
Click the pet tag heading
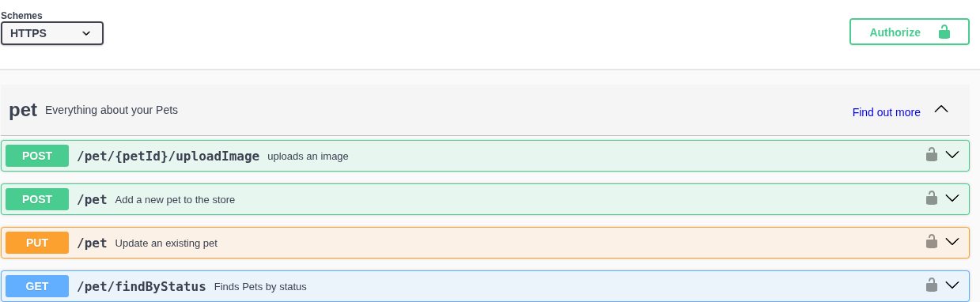pos(23,110)
